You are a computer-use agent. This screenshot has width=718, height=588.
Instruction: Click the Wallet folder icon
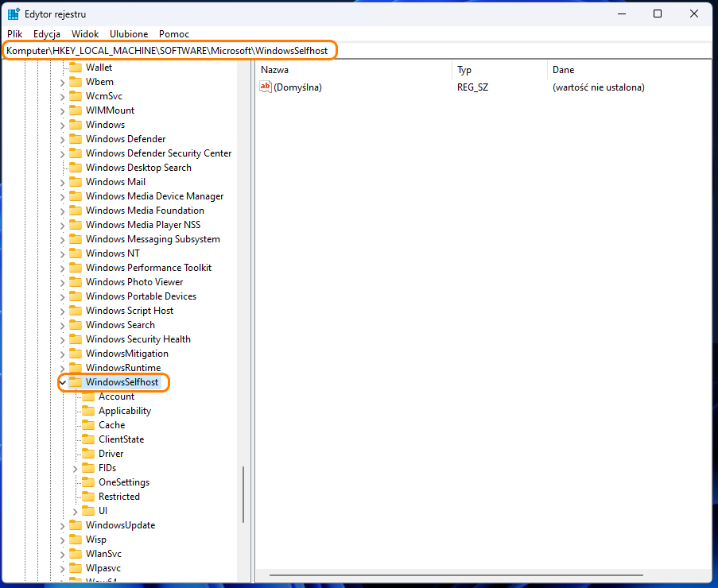(x=75, y=68)
